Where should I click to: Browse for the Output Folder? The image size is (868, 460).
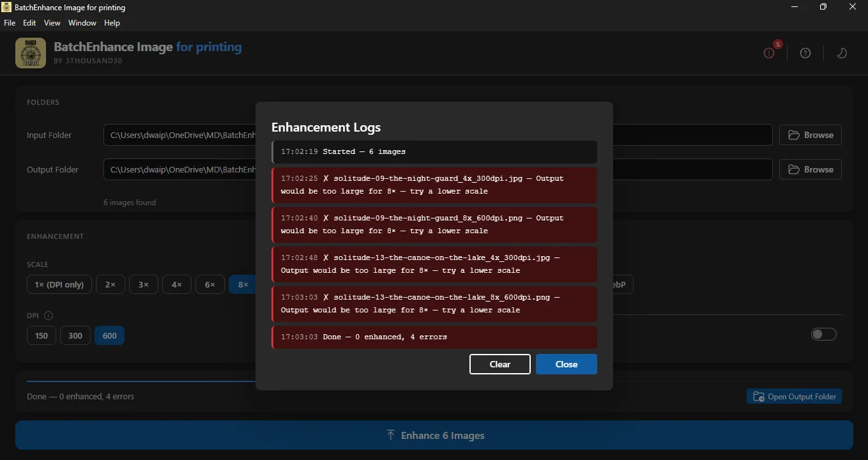pyautogui.click(x=811, y=169)
